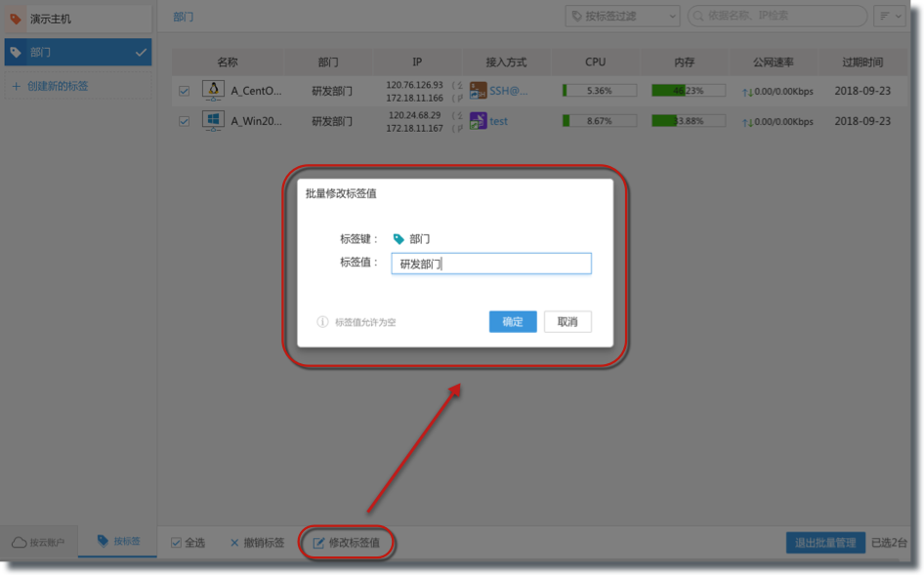Click the 标签值 input field
Screen dimensions: 924x575
490,264
